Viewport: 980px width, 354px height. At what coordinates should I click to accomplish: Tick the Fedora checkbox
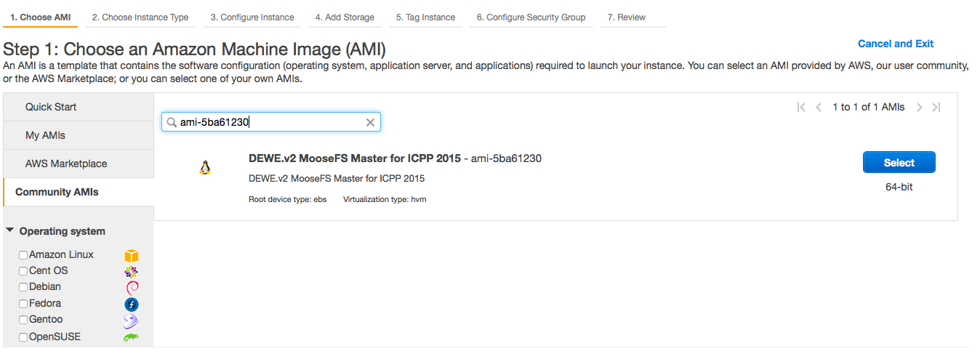(23, 304)
